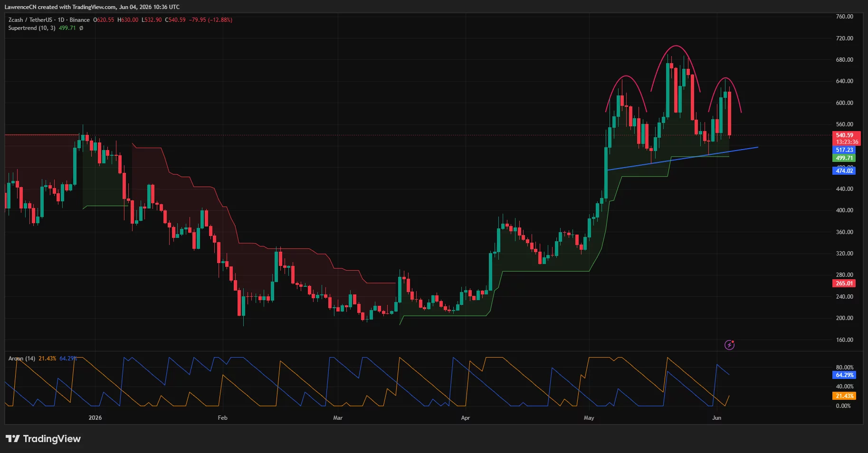This screenshot has height=453, width=868.
Task: Click the 680.00 price axis label
Action: pyautogui.click(x=844, y=60)
